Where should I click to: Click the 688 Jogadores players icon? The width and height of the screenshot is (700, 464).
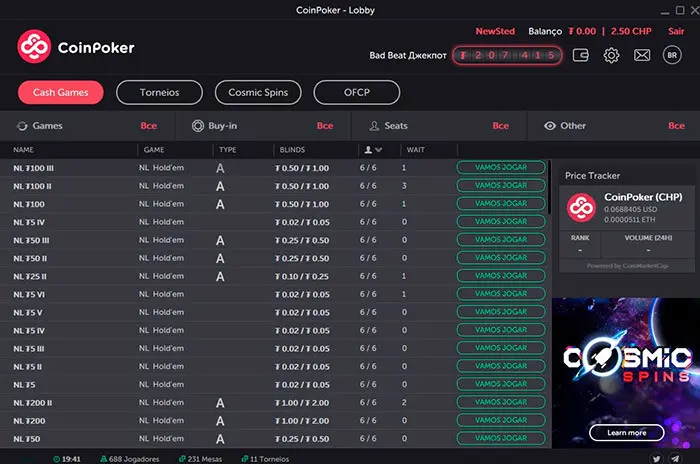[104, 459]
